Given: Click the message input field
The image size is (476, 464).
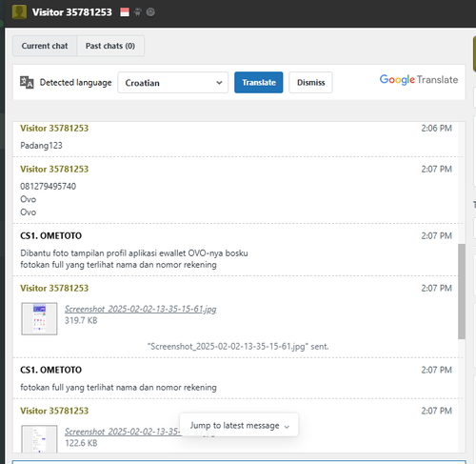Looking at the screenshot, I should click(x=239, y=462).
